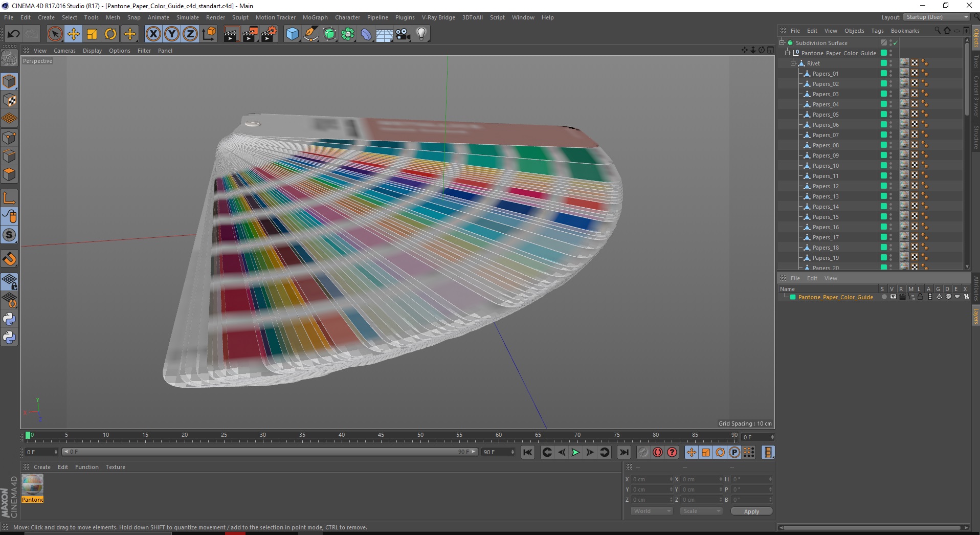Viewport: 980px width, 535px height.
Task: Collapse the Subdivision Surface tree node
Action: pos(782,42)
